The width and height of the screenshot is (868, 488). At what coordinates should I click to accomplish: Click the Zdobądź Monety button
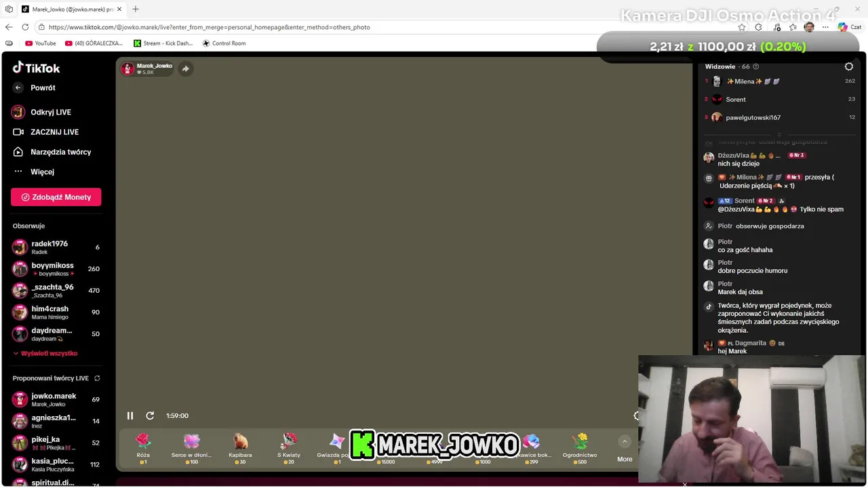pyautogui.click(x=56, y=197)
